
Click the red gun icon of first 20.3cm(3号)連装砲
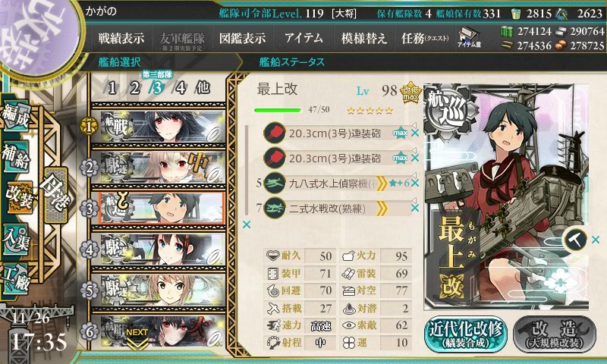click(x=274, y=133)
